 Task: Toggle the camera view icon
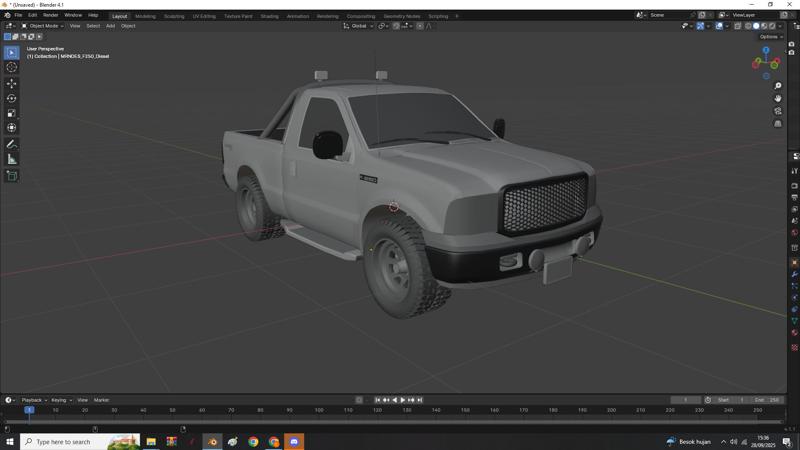[778, 111]
